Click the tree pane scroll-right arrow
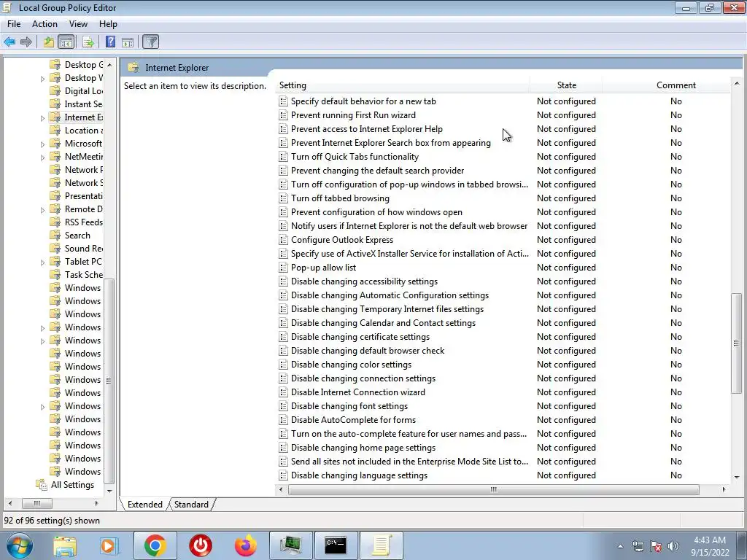 [x=97, y=503]
